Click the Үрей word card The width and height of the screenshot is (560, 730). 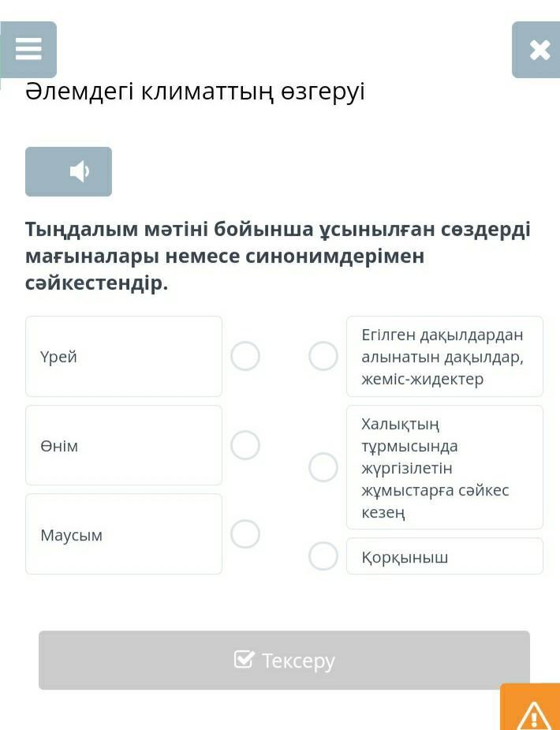pyautogui.click(x=124, y=356)
